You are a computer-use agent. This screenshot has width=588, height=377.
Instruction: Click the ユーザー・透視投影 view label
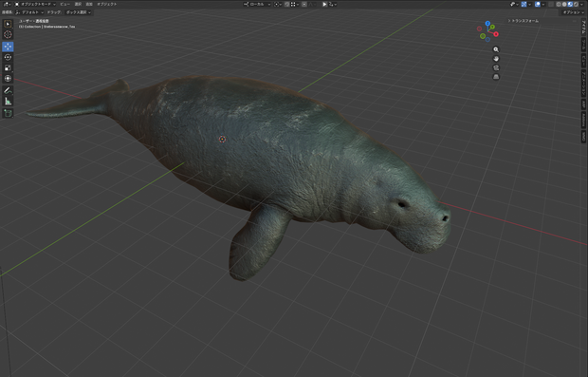coord(34,21)
